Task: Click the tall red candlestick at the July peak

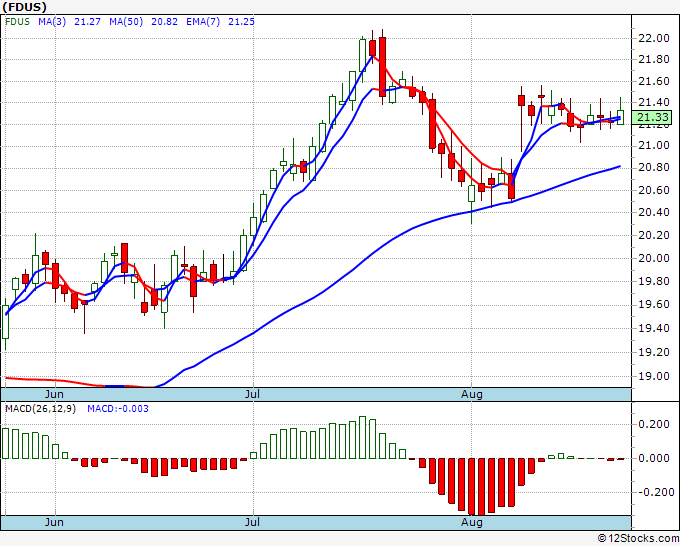Action: coord(382,67)
